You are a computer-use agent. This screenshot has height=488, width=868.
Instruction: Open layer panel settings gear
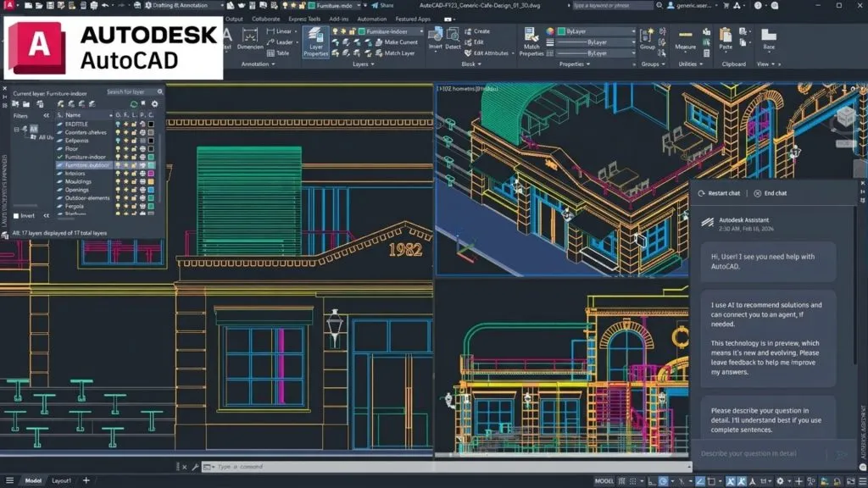(x=154, y=104)
